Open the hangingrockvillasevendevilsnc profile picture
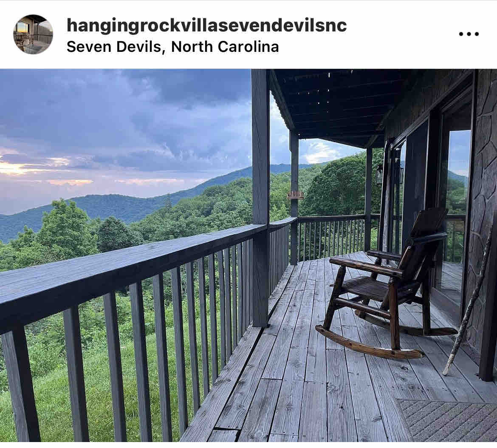Viewport: 497px width, 448px height. 33,34
